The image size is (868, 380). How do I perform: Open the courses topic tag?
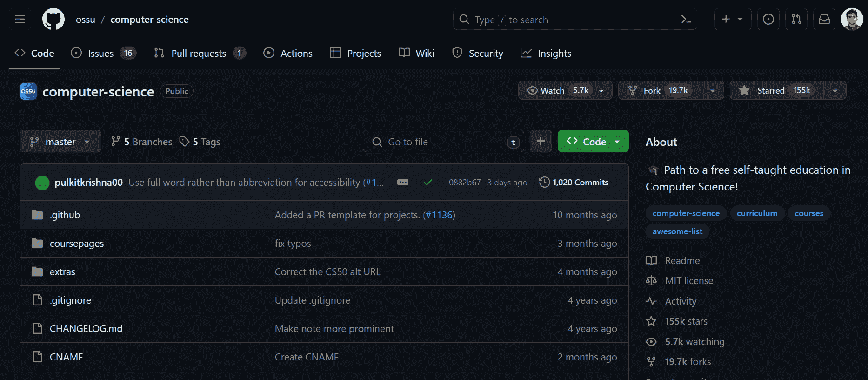[x=809, y=213]
